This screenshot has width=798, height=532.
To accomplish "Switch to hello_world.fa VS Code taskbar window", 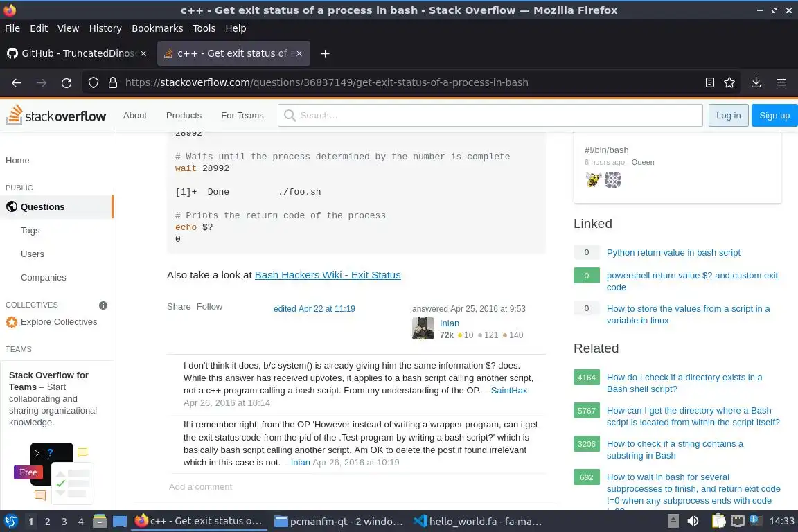I will pos(478,522).
